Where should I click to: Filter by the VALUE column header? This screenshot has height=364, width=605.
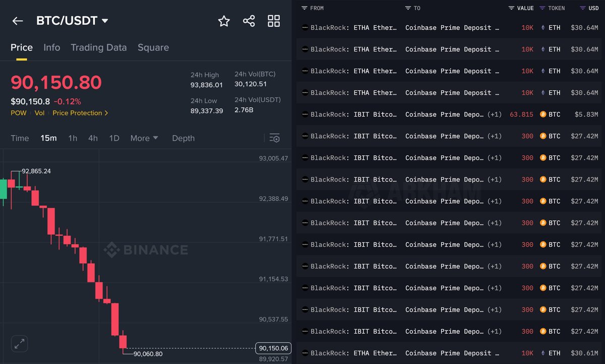[x=521, y=8]
